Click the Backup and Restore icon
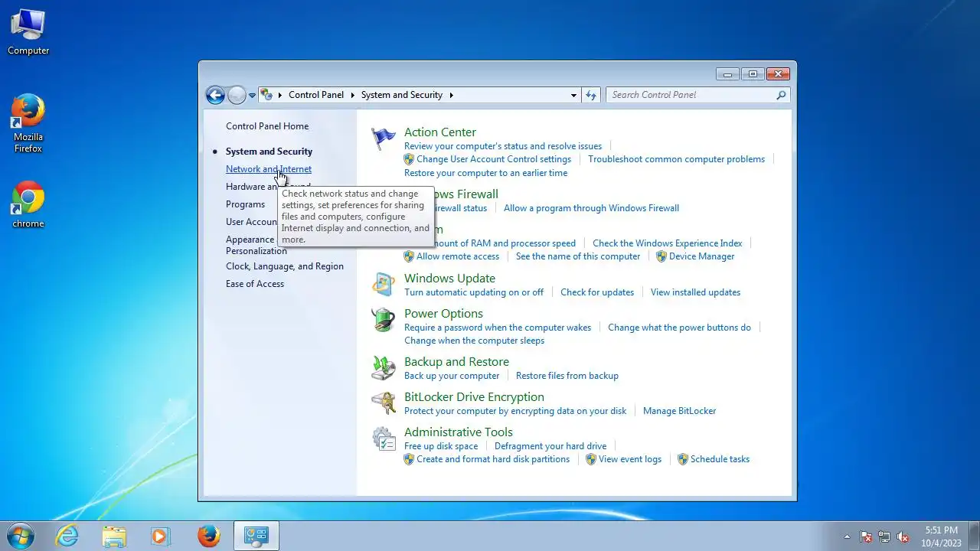This screenshot has height=551, width=980. pyautogui.click(x=384, y=368)
